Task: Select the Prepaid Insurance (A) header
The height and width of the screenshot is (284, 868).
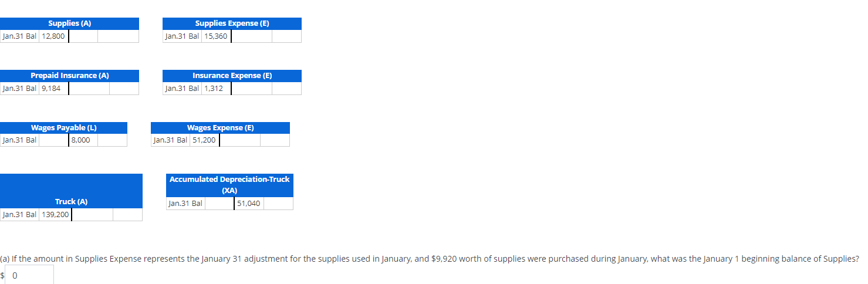Action: (x=69, y=76)
